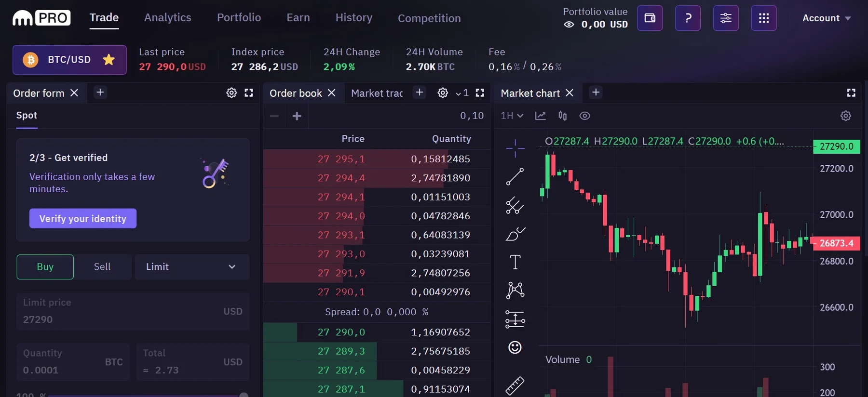Screen dimensions: 868x397
Task: Open the wallet icon in header
Action: coord(650,18)
